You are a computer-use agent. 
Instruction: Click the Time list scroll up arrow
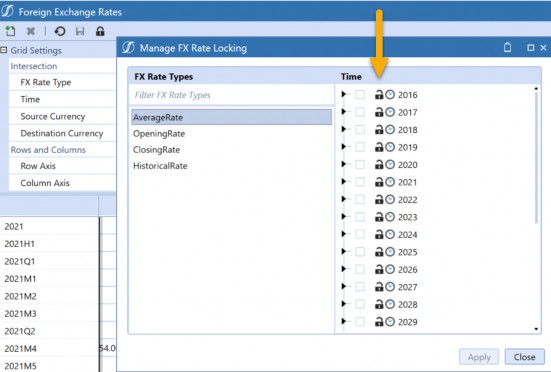(536, 89)
